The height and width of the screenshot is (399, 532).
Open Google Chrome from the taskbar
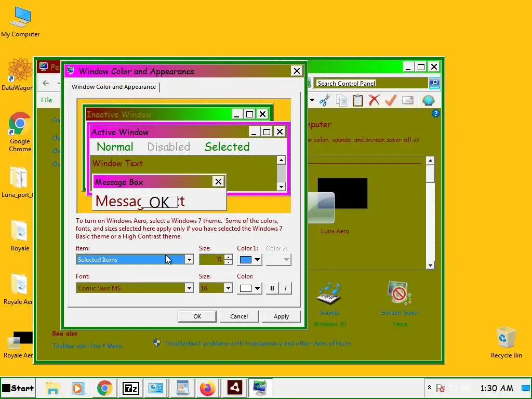[104, 388]
